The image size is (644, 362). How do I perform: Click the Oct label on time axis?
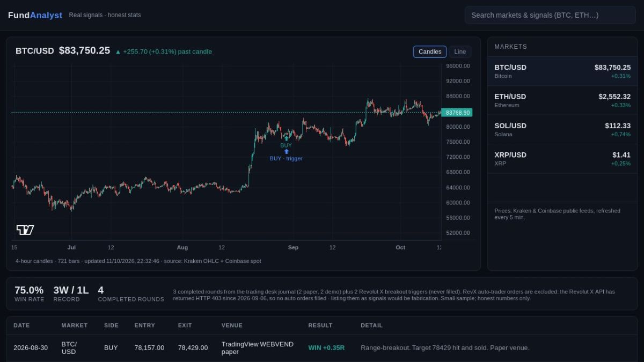click(x=400, y=247)
